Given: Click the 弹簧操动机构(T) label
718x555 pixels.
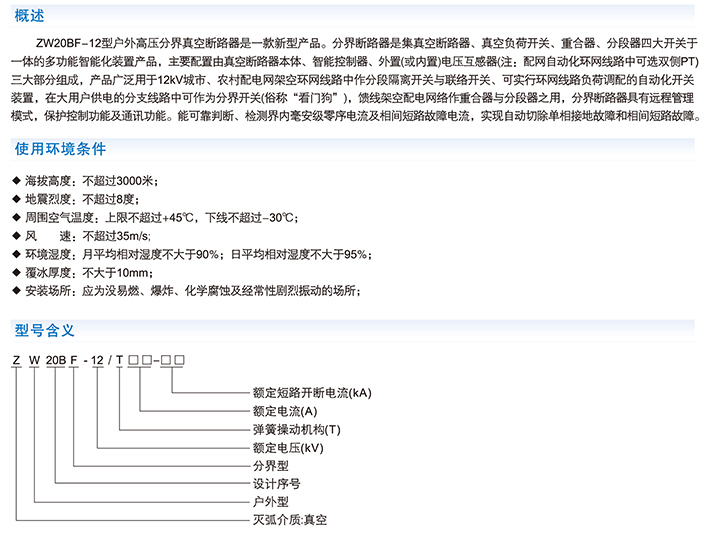Looking at the screenshot, I should 295,430.
